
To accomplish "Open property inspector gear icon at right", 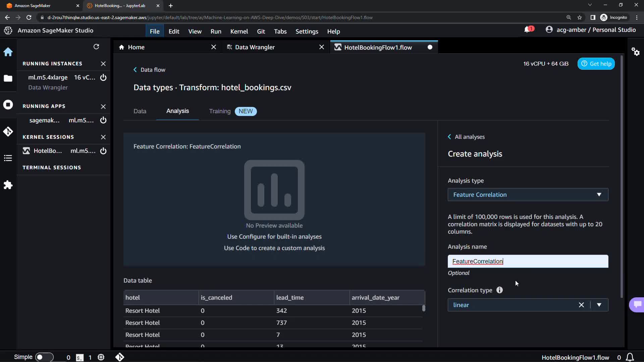I will point(635,52).
